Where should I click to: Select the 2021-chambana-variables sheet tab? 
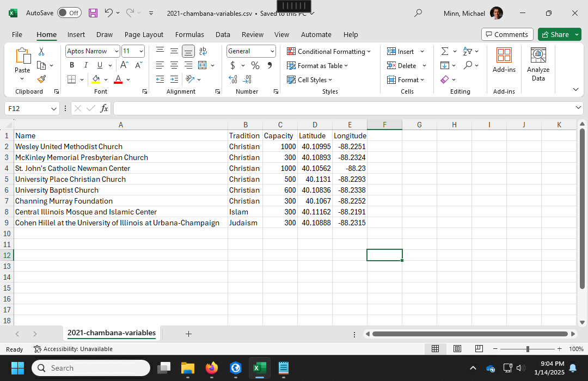click(x=112, y=333)
